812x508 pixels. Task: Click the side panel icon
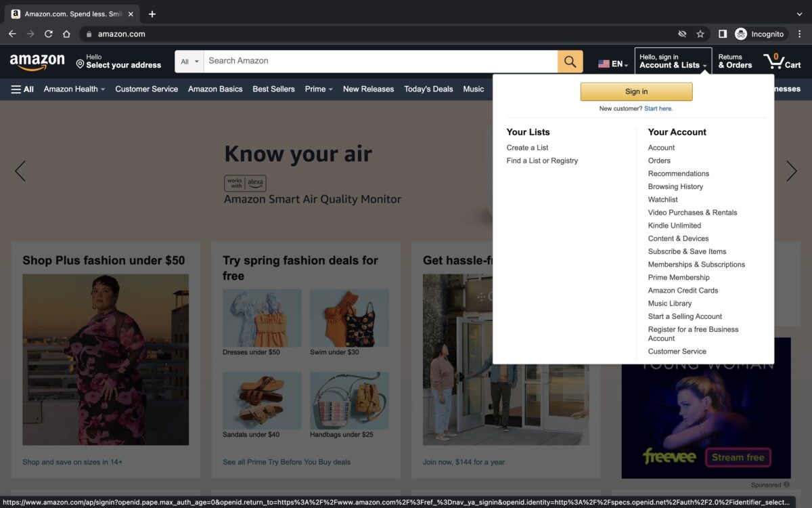pyautogui.click(x=723, y=34)
